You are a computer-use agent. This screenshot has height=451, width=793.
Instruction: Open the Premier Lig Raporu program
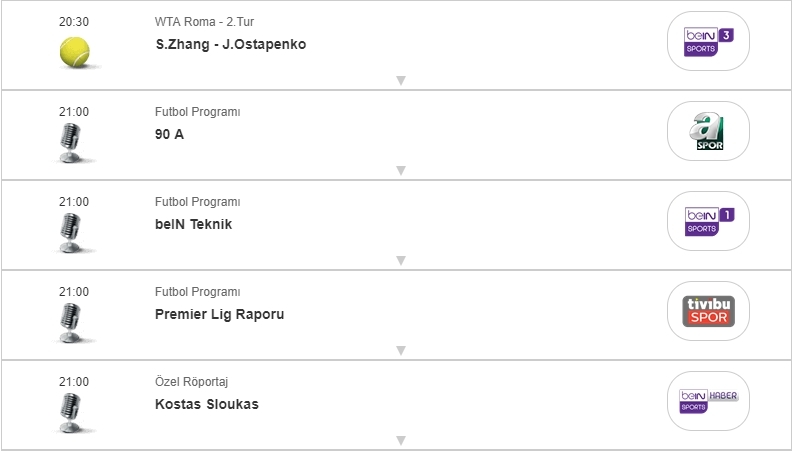point(220,315)
